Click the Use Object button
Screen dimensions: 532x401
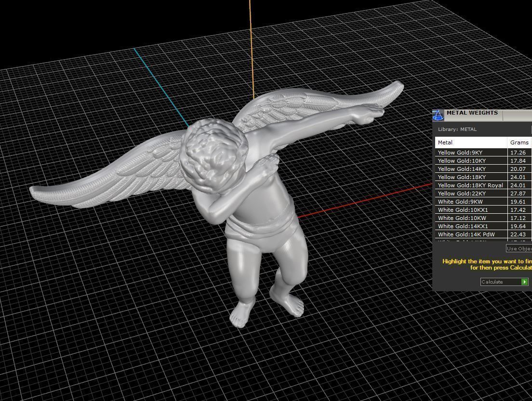519,248
